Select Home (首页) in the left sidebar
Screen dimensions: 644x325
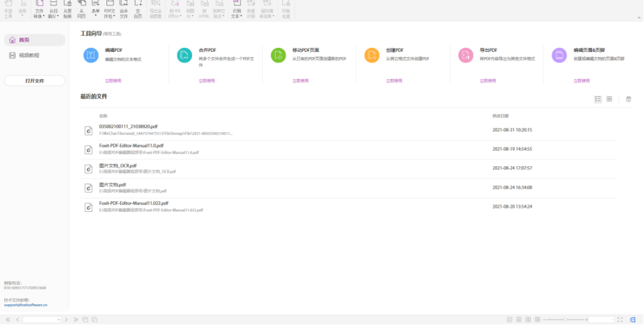click(34, 40)
